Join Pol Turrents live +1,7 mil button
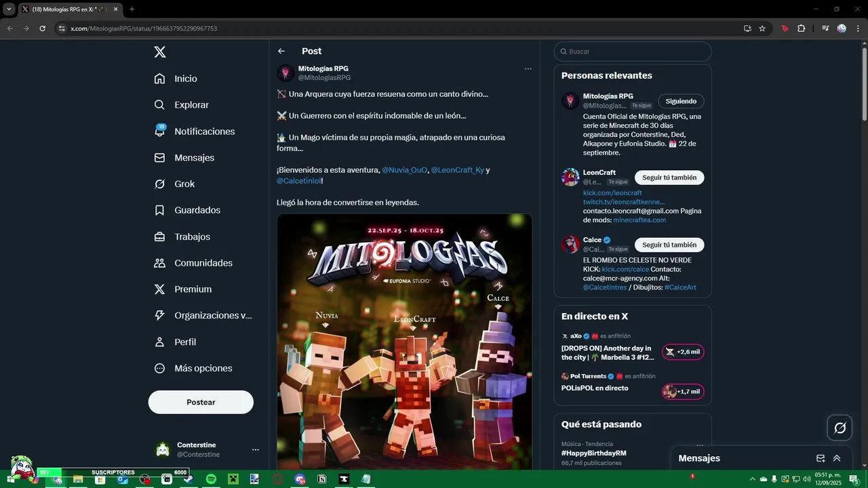The image size is (868, 488). 683,392
